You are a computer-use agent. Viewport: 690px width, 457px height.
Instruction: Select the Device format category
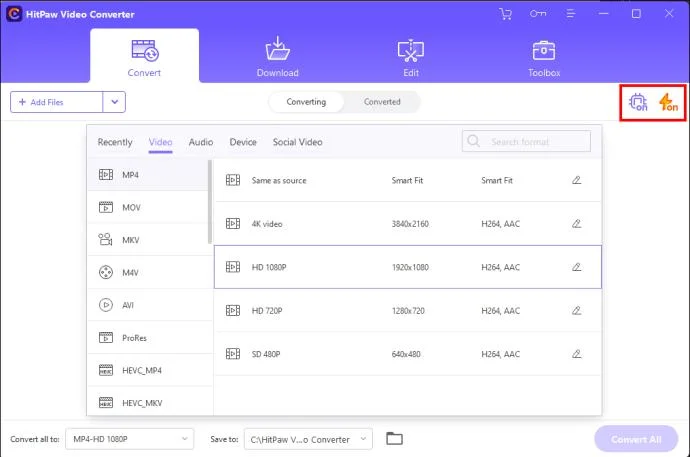[x=243, y=142]
